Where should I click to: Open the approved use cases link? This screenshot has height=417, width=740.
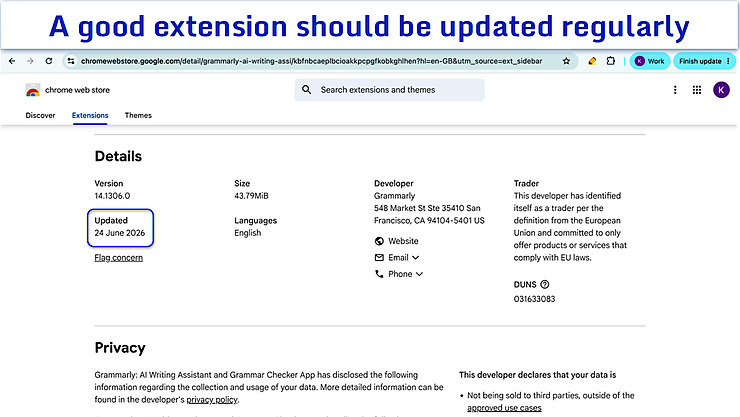[x=504, y=408]
